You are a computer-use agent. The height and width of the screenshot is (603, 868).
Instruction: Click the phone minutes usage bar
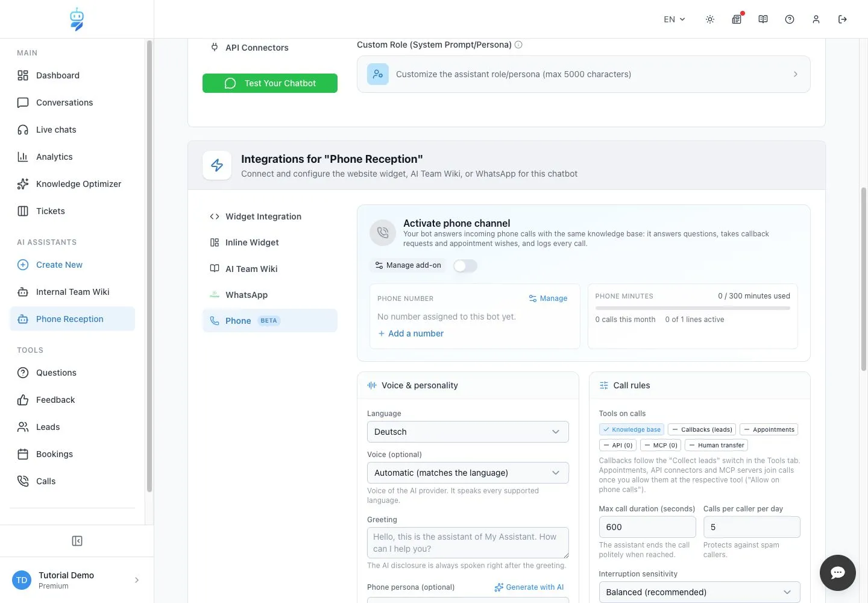coord(693,308)
